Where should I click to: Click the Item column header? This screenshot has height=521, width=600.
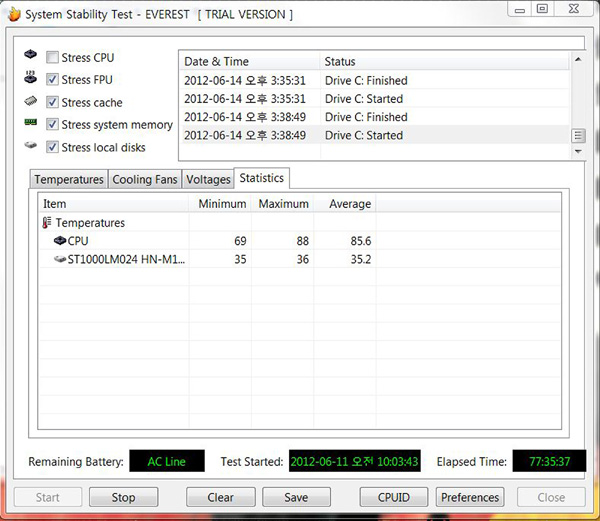114,204
